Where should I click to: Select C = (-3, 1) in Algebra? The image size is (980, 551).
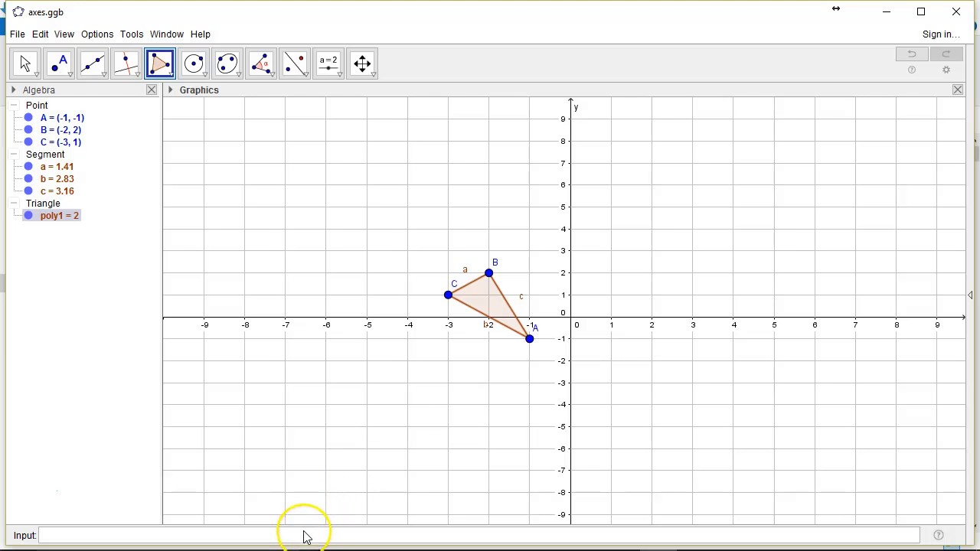pyautogui.click(x=60, y=142)
